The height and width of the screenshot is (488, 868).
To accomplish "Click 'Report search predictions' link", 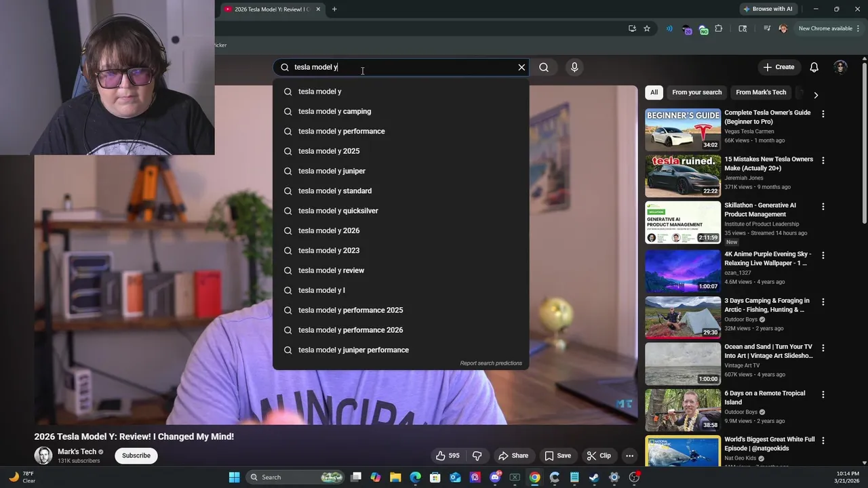I will [491, 363].
